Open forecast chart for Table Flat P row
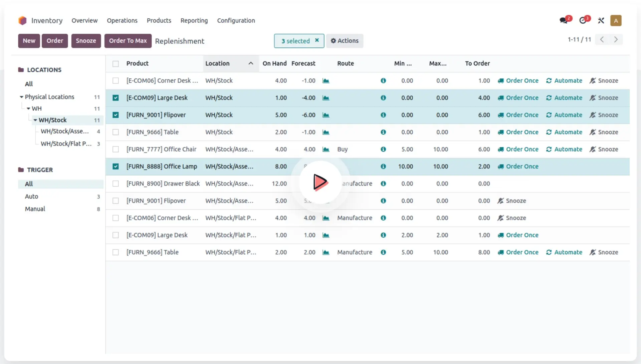This screenshot has height=364, width=641. coord(326,252)
